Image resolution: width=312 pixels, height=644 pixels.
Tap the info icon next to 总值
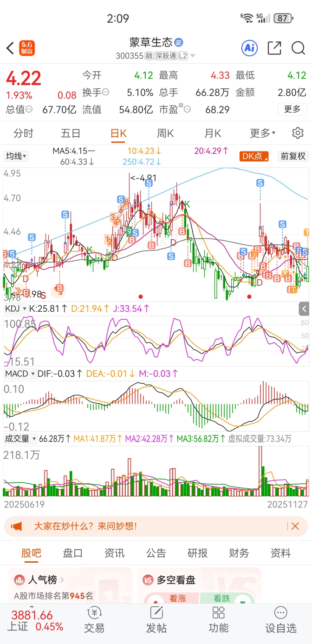coord(29,110)
